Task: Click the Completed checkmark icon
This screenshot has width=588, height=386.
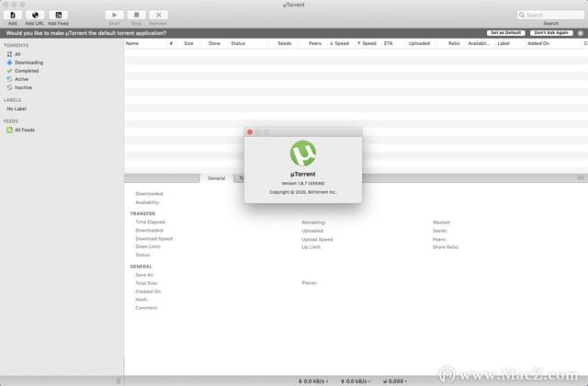Action: (9, 71)
